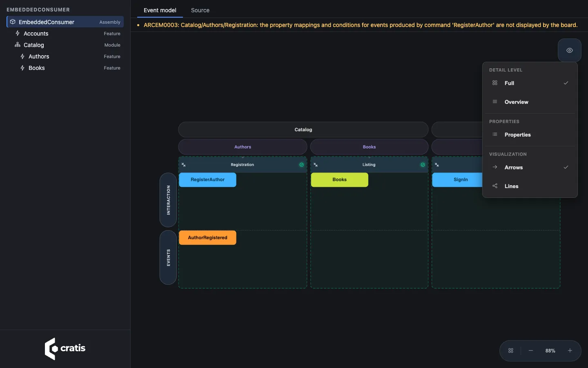Click Listing slice green check icon
Image resolution: width=588 pixels, height=368 pixels.
click(x=423, y=165)
